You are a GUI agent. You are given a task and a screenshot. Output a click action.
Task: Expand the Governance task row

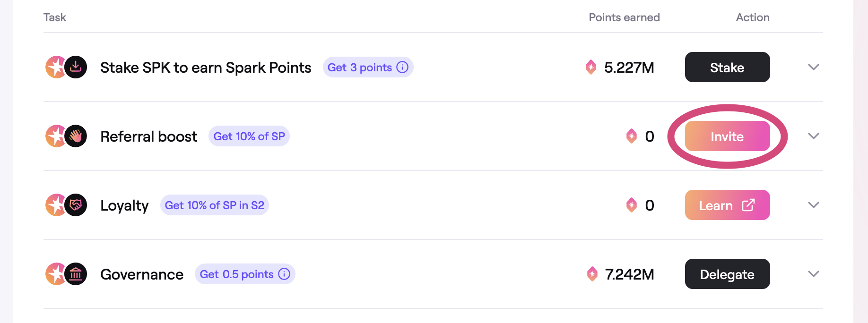click(x=813, y=274)
